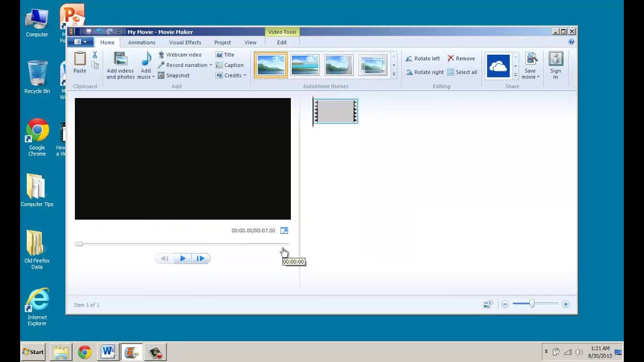The height and width of the screenshot is (362, 644).
Task: Select the first AutoMovie theme thumbnail
Action: (271, 65)
